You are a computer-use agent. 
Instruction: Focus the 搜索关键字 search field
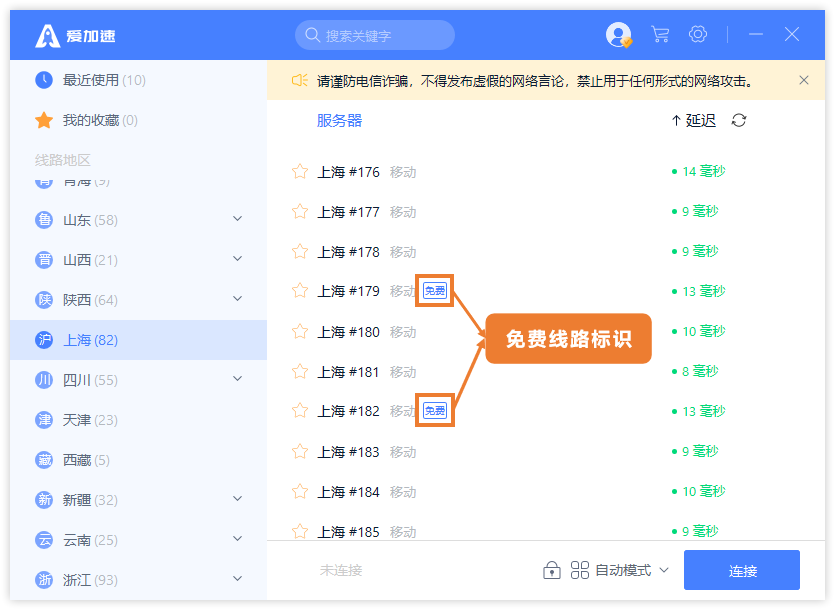click(x=375, y=35)
